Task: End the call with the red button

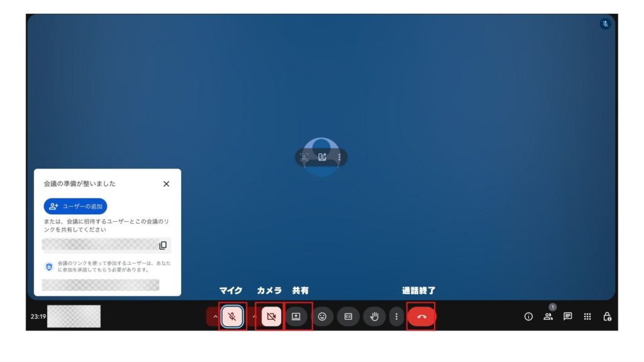Action: click(421, 317)
